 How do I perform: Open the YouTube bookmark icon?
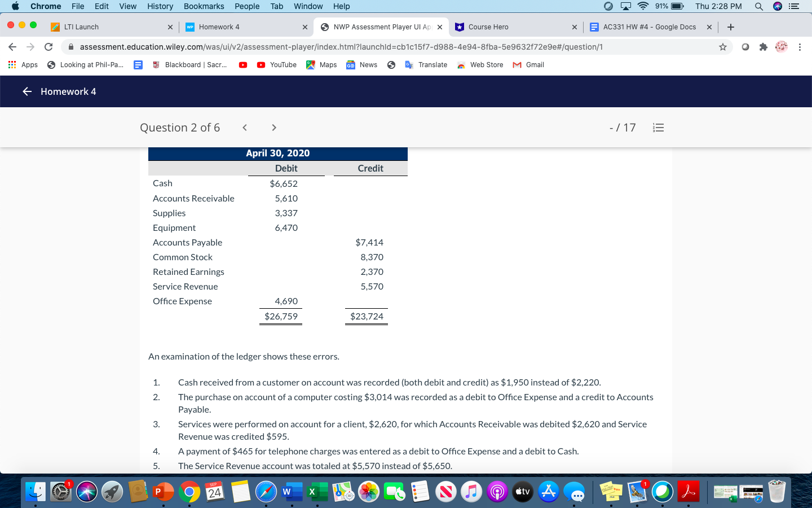[x=261, y=65]
